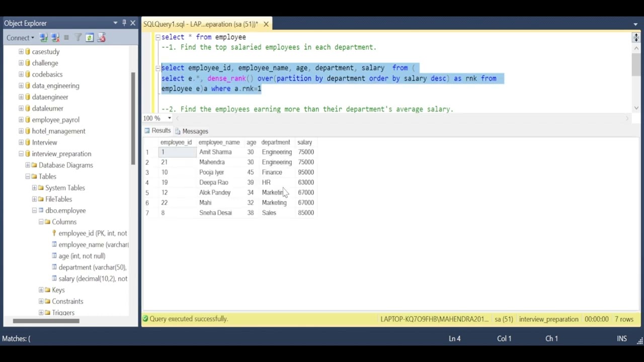
Task: Click the editor vertical scrollbar thumb
Action: pos(636,64)
